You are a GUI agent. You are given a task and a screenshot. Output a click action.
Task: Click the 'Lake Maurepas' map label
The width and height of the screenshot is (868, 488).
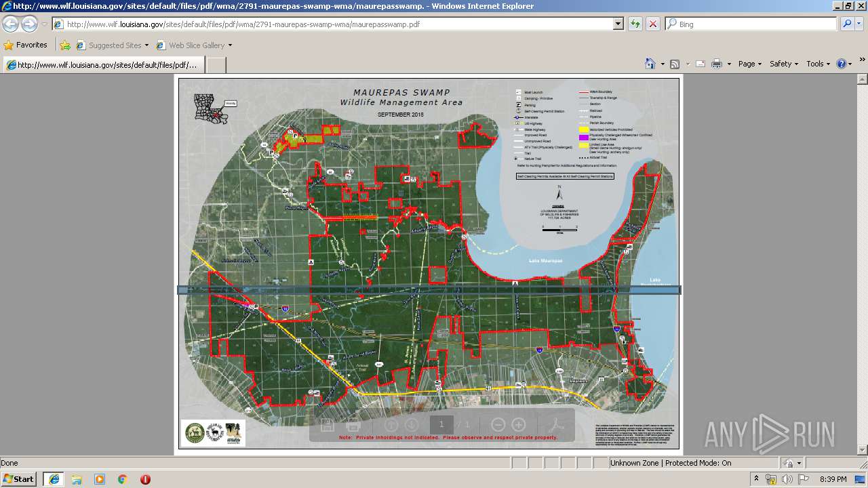[545, 261]
